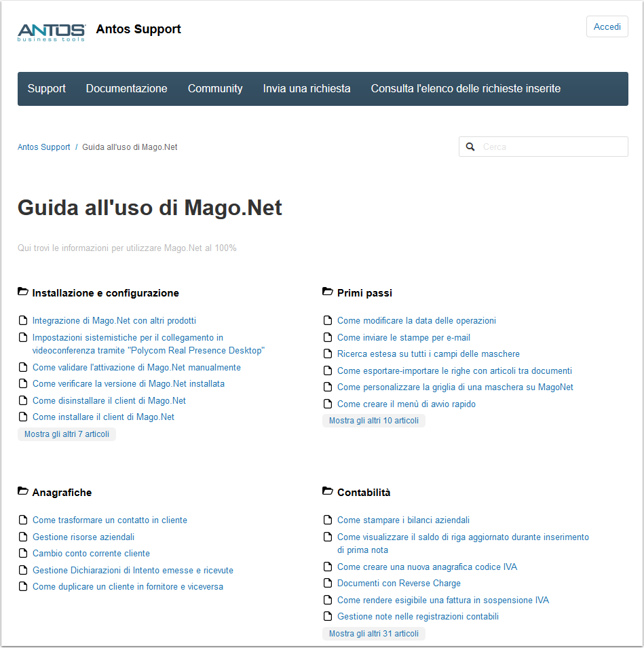644x648 pixels.
Task: Click document icon next to Come inviare le stampe
Action: (328, 337)
